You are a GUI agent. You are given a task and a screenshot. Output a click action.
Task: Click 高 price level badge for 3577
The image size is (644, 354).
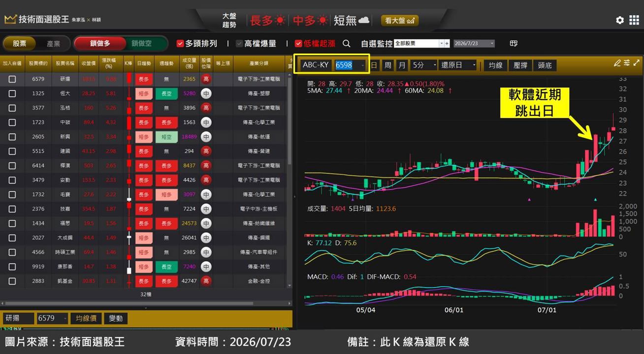(206, 108)
